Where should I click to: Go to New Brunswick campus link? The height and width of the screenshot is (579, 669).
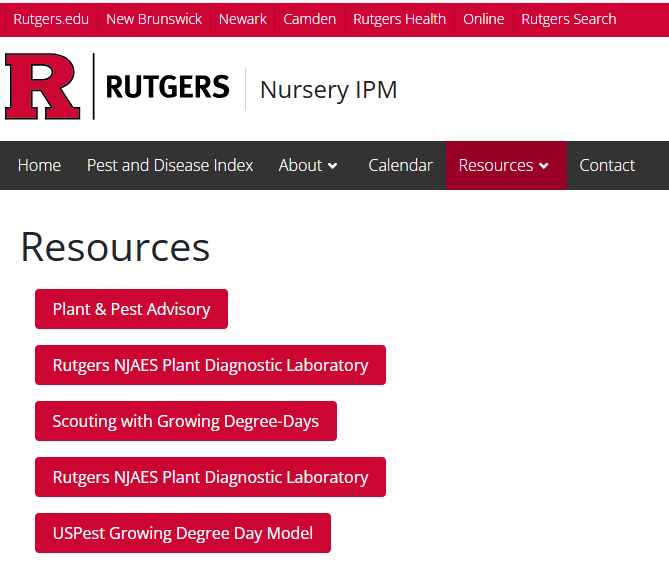point(154,19)
